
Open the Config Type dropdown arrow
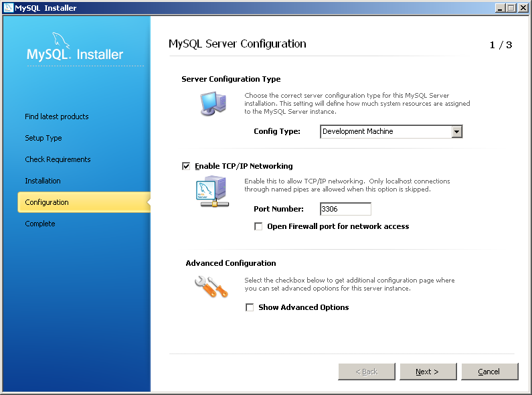(456, 131)
